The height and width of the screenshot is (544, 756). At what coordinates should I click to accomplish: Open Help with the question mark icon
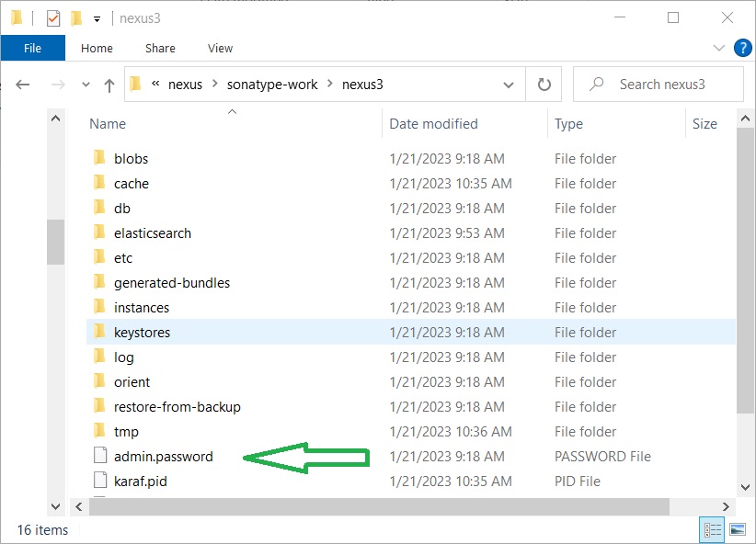tap(742, 48)
